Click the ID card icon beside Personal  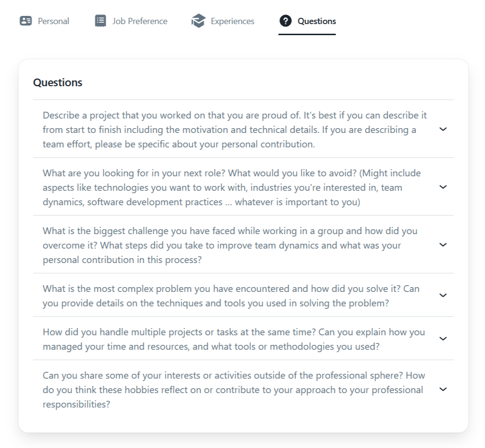26,21
